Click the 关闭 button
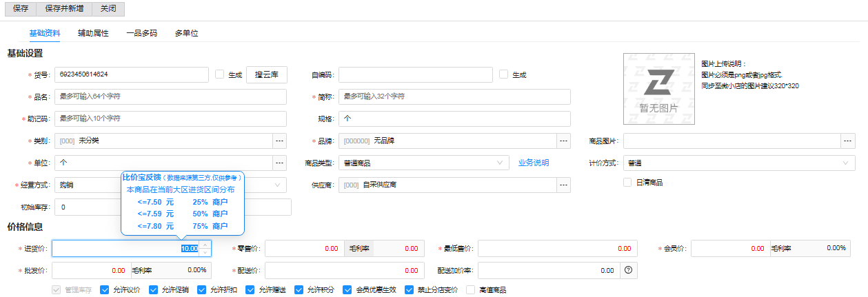Image resolution: width=868 pixels, height=297 pixels. pos(108,8)
